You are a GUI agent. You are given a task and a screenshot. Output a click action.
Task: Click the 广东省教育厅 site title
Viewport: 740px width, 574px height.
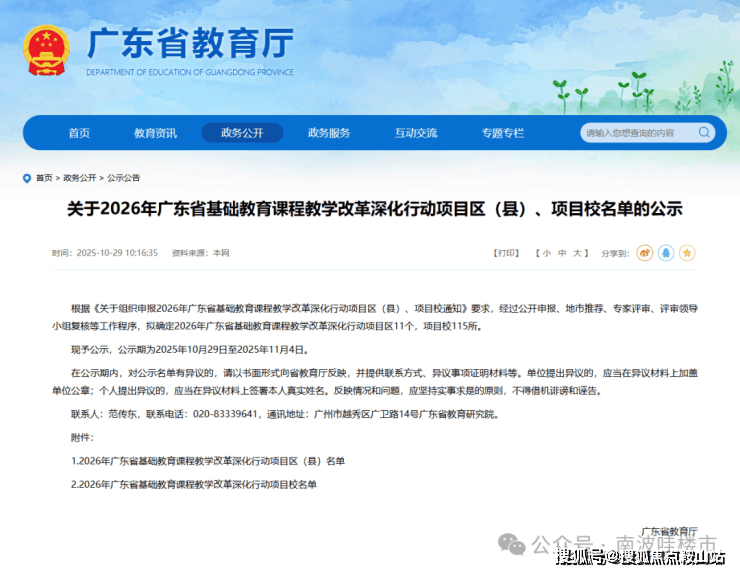(x=190, y=43)
